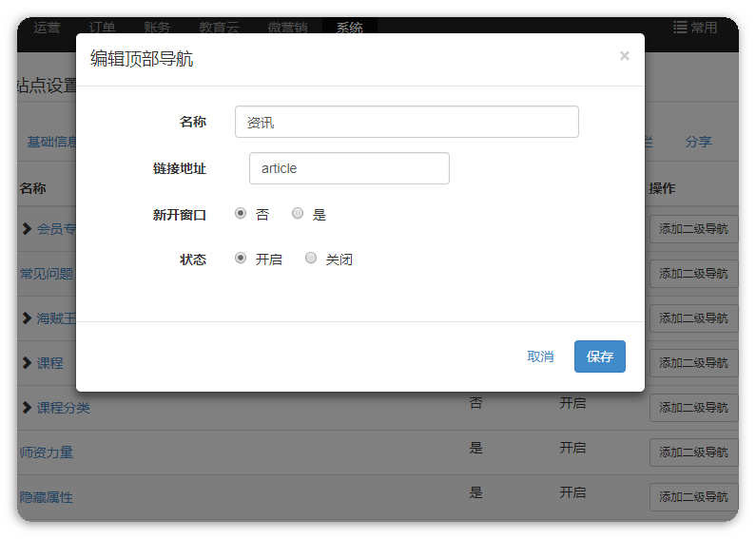Open the 分享 tab
Image resolution: width=756 pixels, height=539 pixels.
(x=698, y=142)
